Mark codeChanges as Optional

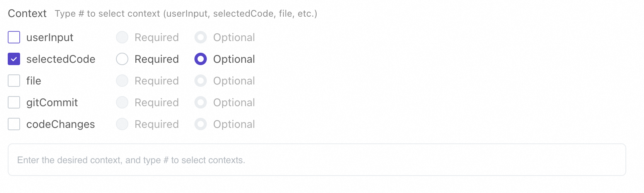(x=201, y=124)
